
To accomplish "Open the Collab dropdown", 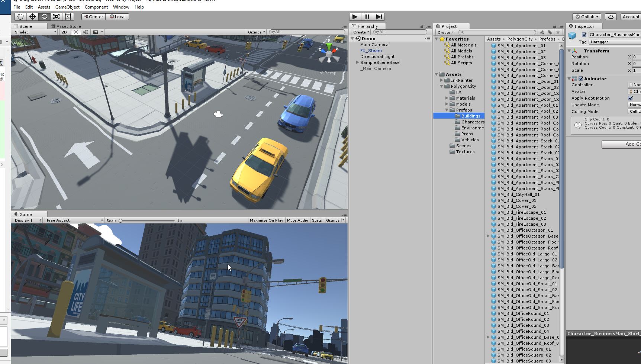I will (587, 17).
